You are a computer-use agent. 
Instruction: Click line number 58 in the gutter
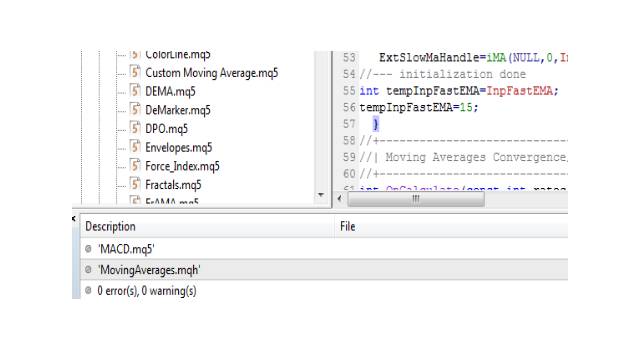point(349,141)
